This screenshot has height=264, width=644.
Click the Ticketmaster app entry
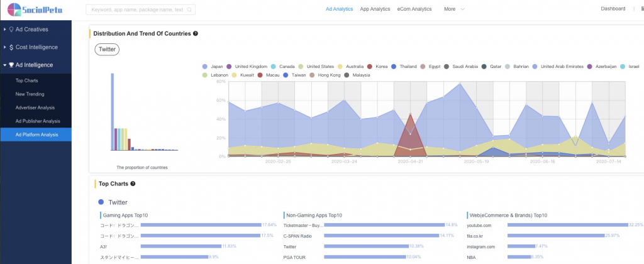(304, 225)
